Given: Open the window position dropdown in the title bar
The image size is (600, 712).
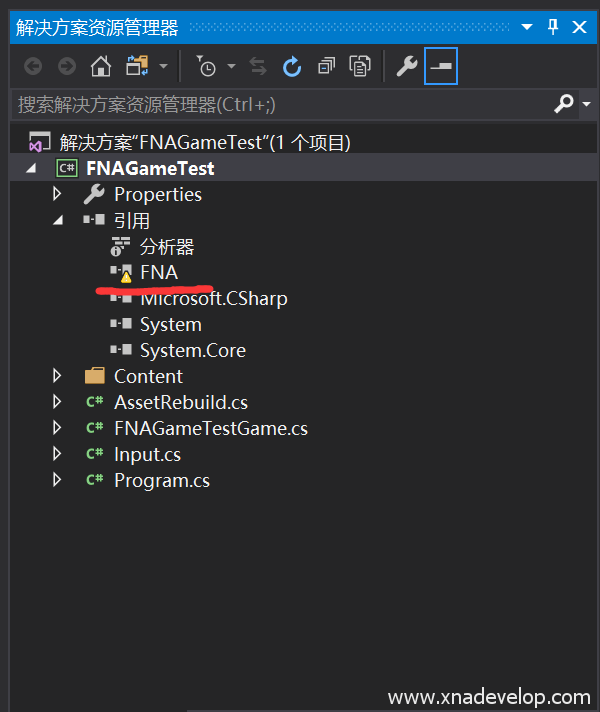Looking at the screenshot, I should point(526,28).
